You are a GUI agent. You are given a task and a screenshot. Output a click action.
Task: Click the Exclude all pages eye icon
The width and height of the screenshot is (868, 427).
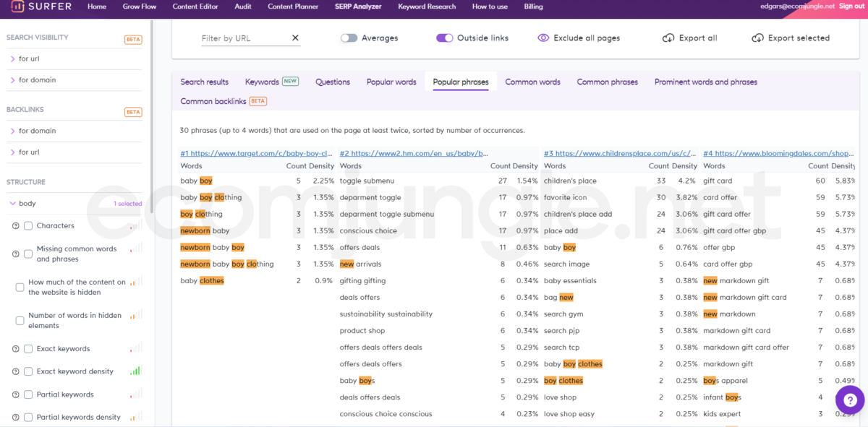[x=543, y=38]
